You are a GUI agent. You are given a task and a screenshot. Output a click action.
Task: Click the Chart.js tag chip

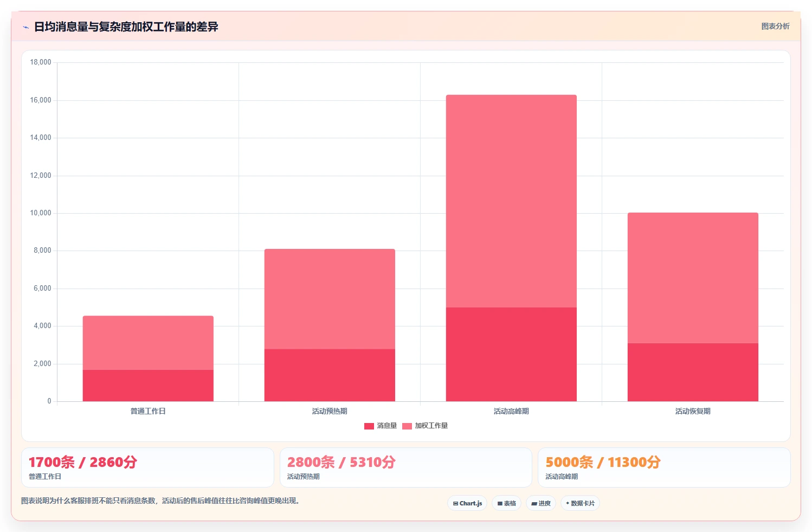467,503
